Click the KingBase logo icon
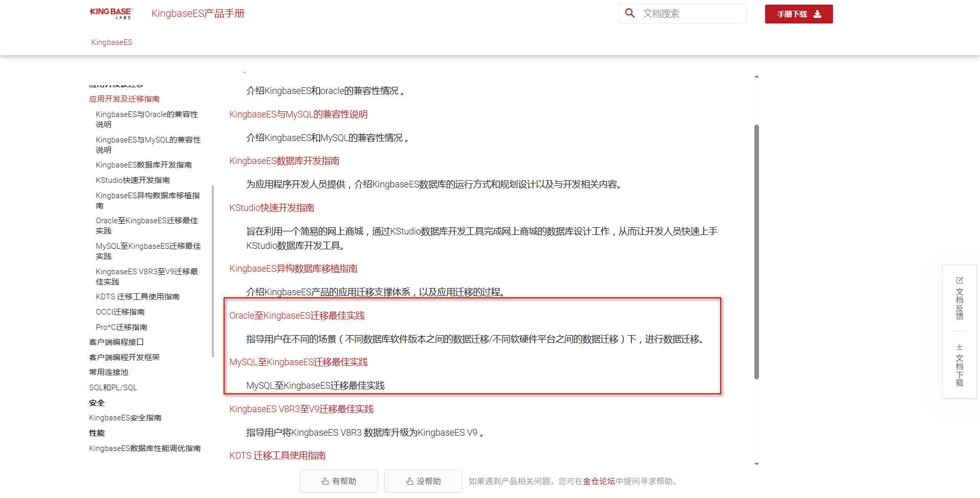Viewport: 980px width, 498px height. coord(111,13)
